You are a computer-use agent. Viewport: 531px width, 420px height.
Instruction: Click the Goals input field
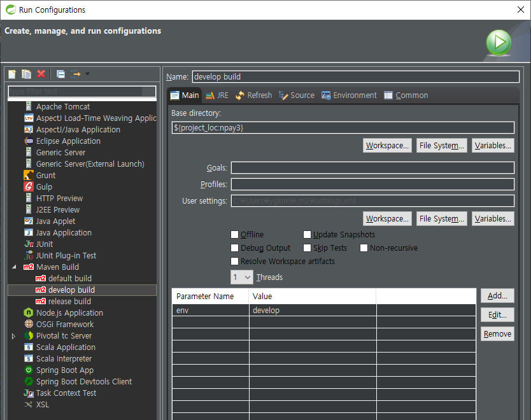[372, 167]
